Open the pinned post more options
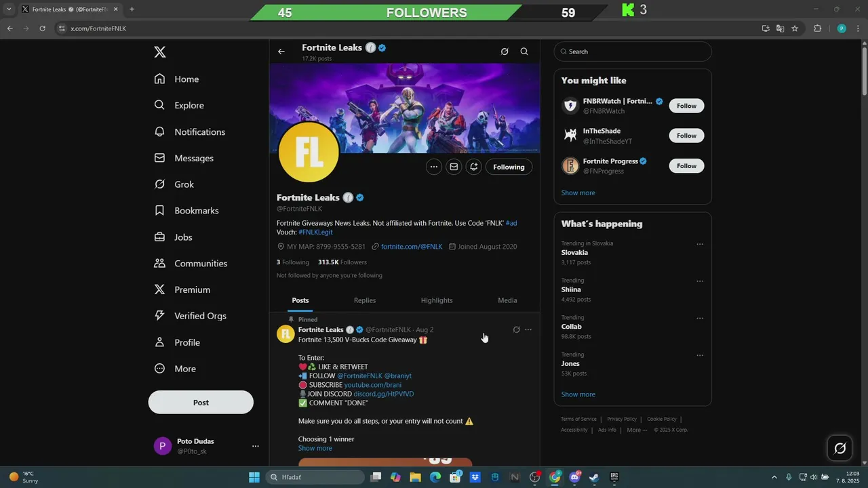 [x=528, y=330]
